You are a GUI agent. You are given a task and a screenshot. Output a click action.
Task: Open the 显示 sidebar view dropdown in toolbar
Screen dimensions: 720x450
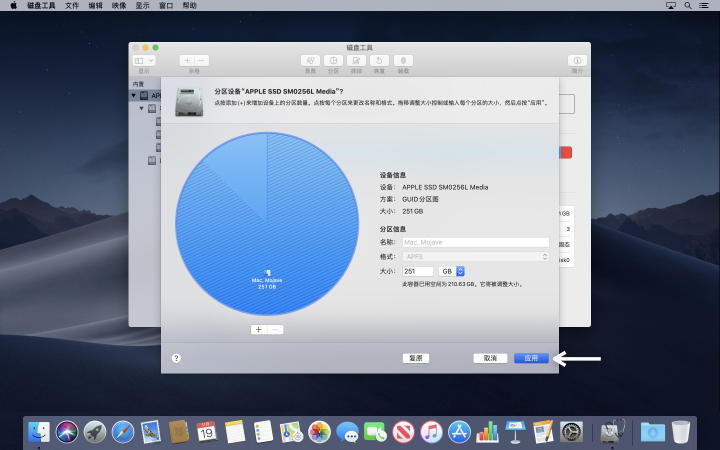[144, 60]
